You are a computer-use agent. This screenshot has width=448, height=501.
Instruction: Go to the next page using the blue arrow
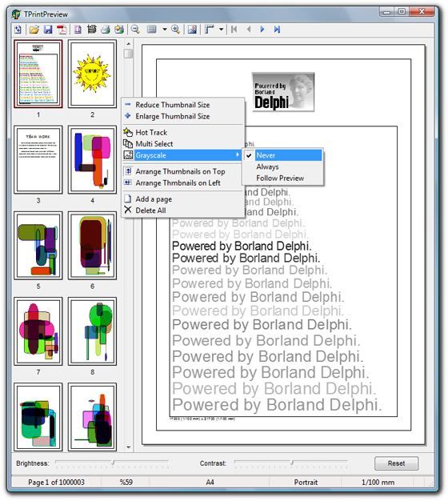(x=262, y=30)
